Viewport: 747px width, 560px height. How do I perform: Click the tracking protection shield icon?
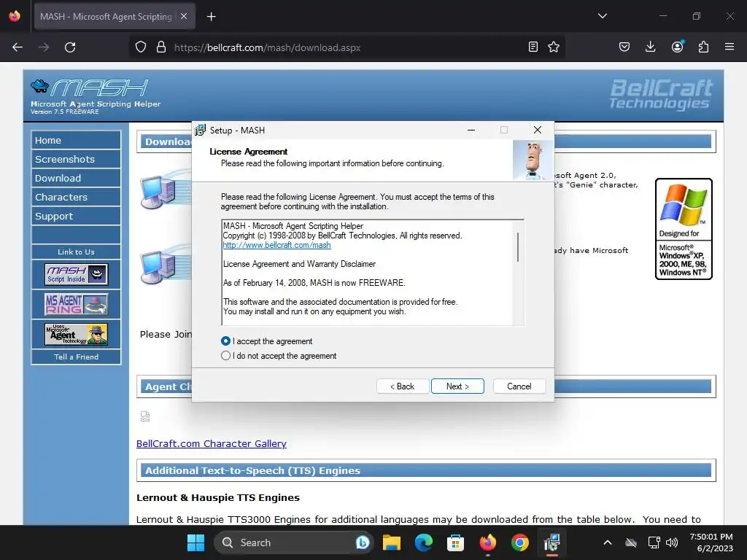click(x=141, y=47)
